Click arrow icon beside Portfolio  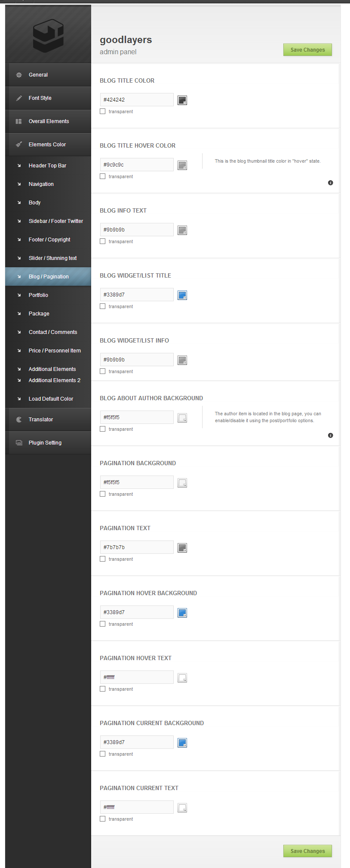click(x=19, y=295)
